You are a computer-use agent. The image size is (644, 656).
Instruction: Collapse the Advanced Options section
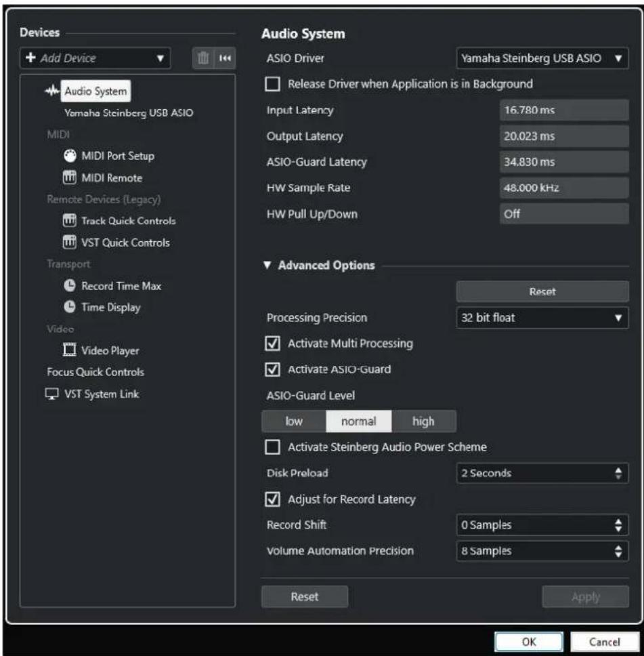[x=267, y=265]
